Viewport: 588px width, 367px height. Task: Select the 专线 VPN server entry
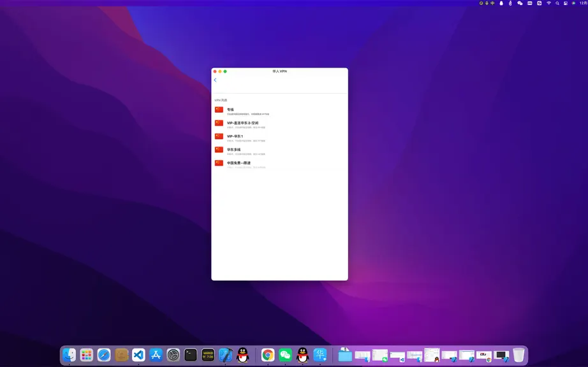[x=279, y=112]
